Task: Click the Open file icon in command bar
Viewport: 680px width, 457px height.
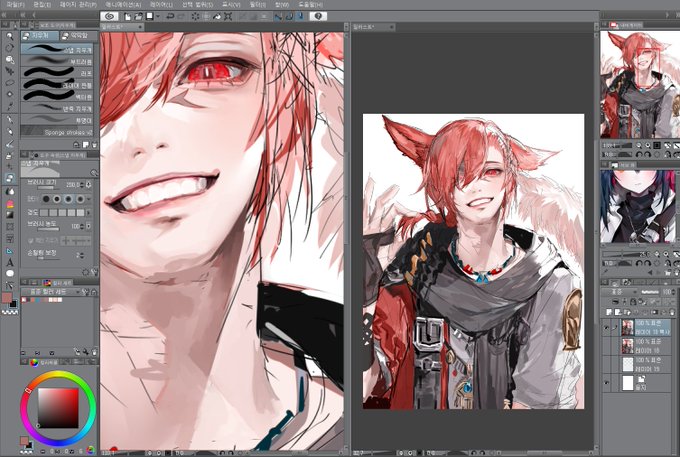Action: pos(138,16)
